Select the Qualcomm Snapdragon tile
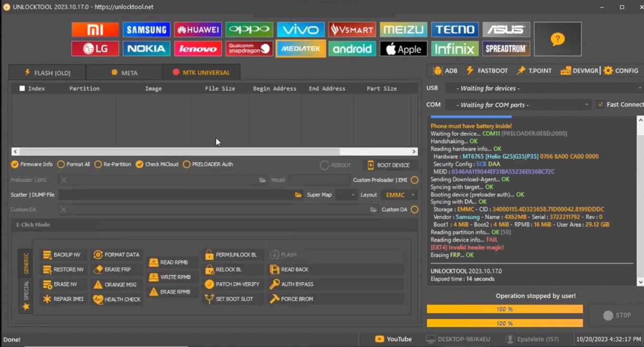Screen dimensions: 644x347 click(x=249, y=49)
